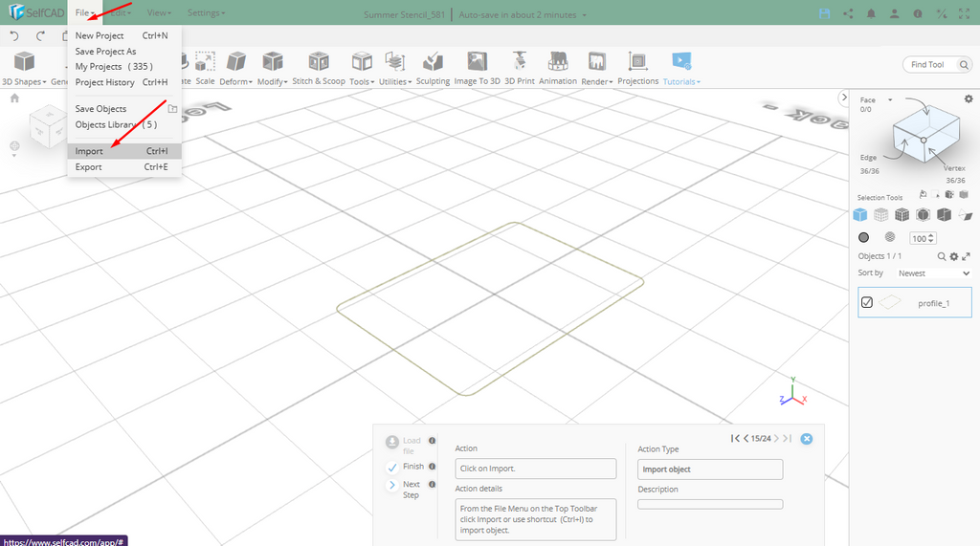Click the undo arrow icon

[14, 35]
